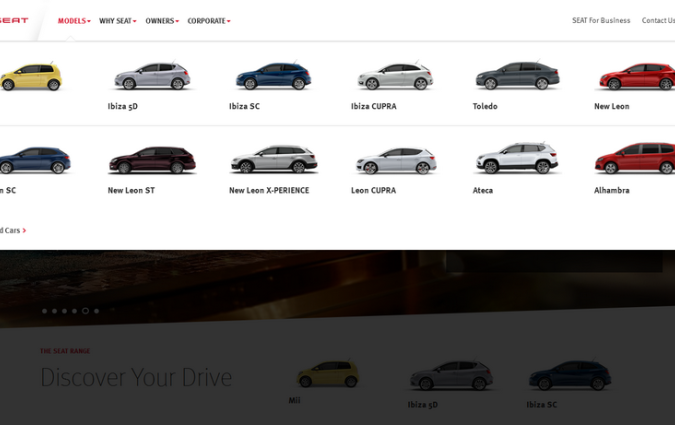Select the currently active carousel slide dot
The image size is (675, 425).
click(85, 311)
